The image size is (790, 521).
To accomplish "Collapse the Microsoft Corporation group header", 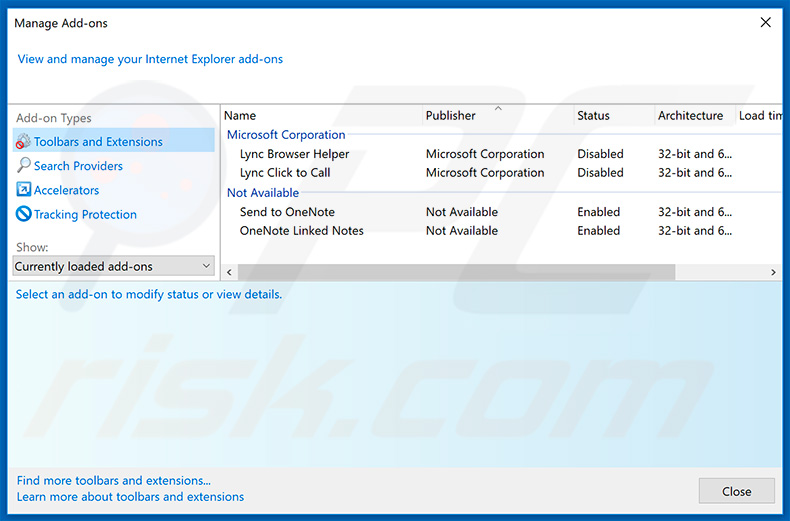I will [286, 135].
